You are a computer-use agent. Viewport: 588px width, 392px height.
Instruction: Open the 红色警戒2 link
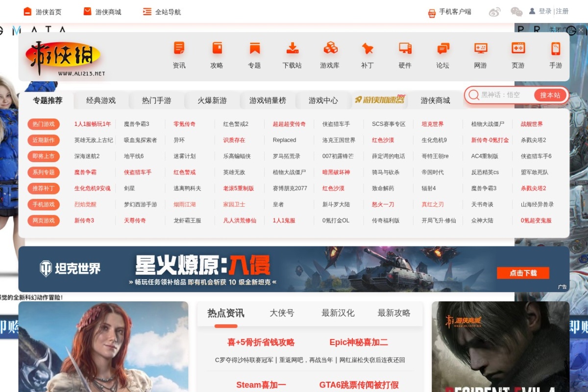pyautogui.click(x=236, y=124)
